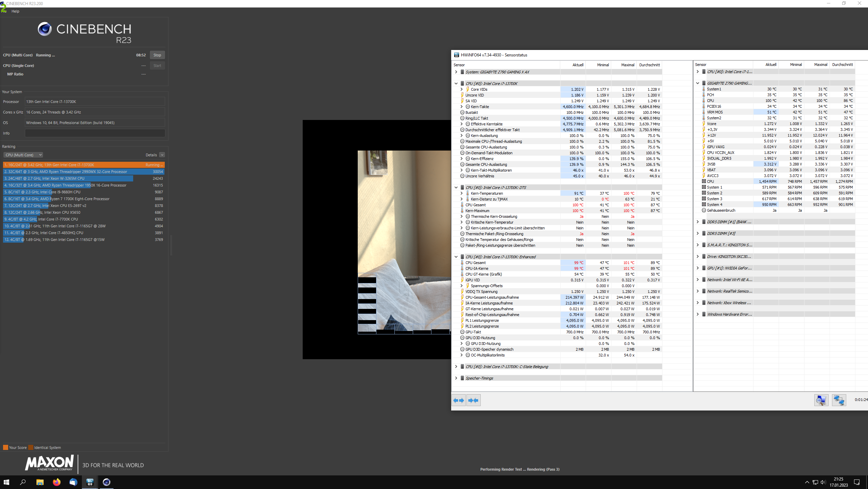Click the Durchschnitt column header in the left sensor pane

(x=649, y=65)
